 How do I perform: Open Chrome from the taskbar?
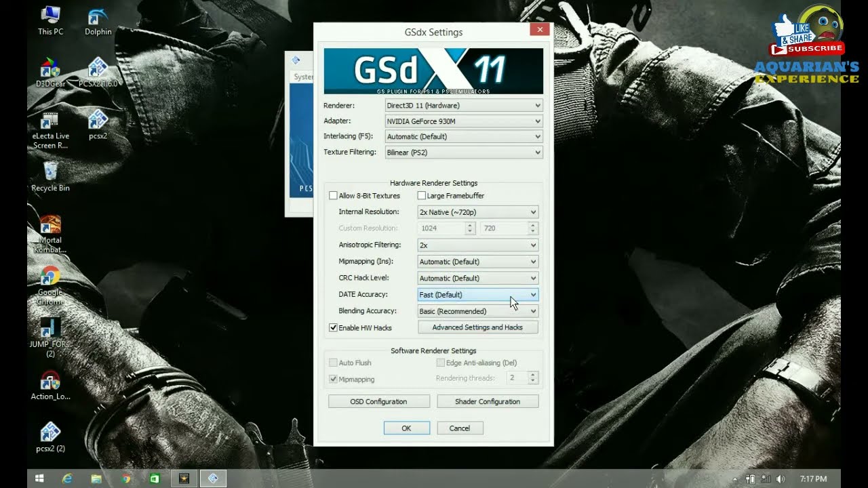click(x=125, y=479)
